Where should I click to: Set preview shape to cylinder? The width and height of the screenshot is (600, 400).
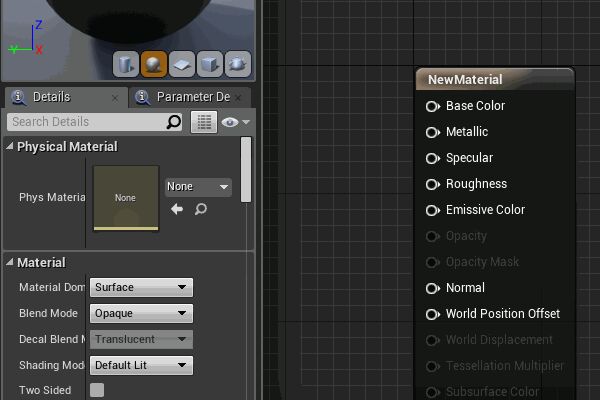(126, 65)
